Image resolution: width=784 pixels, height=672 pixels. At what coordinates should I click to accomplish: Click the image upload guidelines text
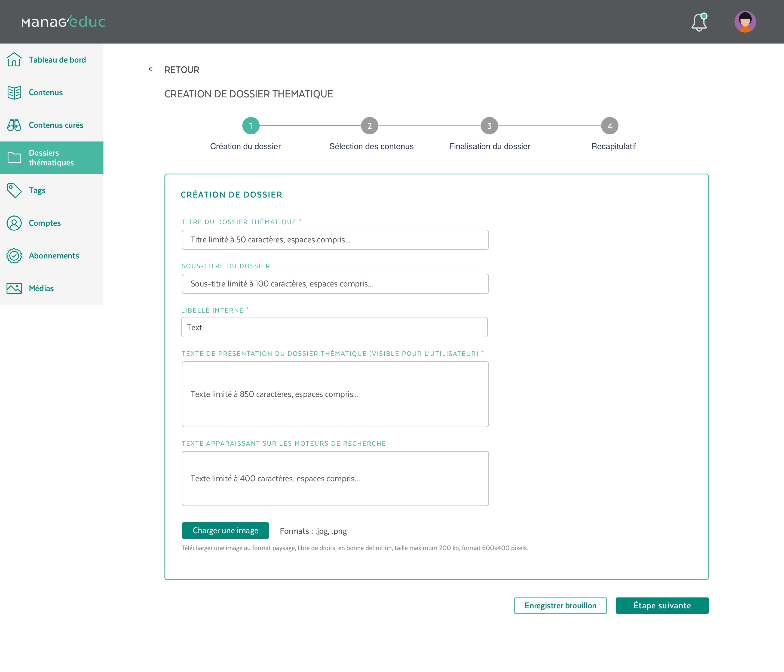pyautogui.click(x=355, y=548)
